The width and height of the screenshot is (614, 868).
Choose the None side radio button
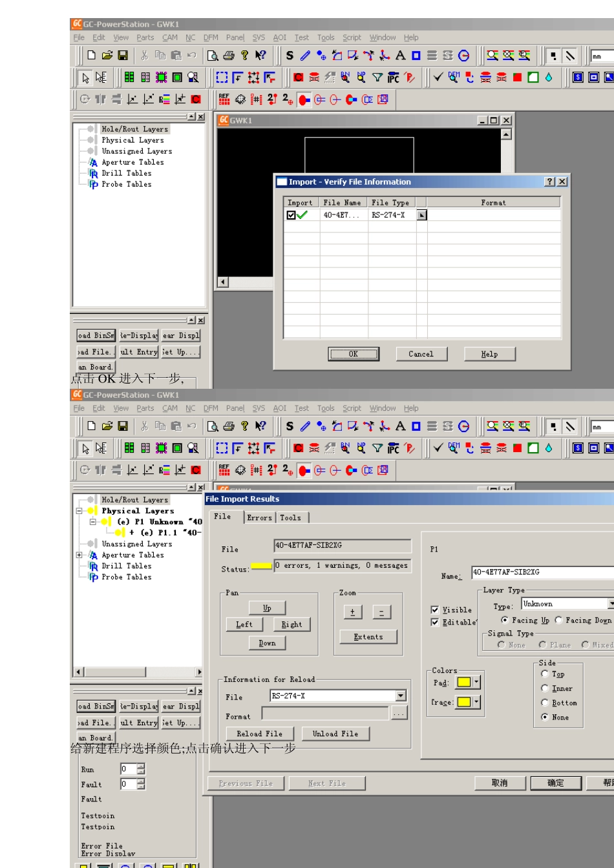[x=544, y=717]
